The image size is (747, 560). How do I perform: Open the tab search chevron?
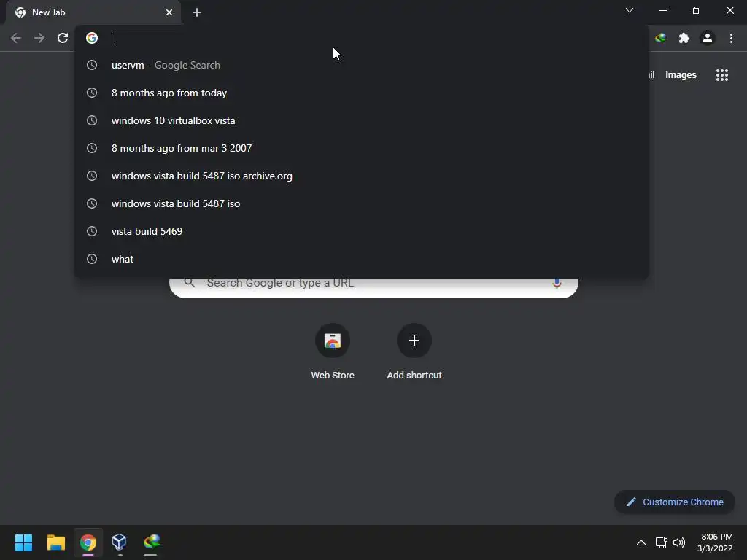(x=630, y=10)
